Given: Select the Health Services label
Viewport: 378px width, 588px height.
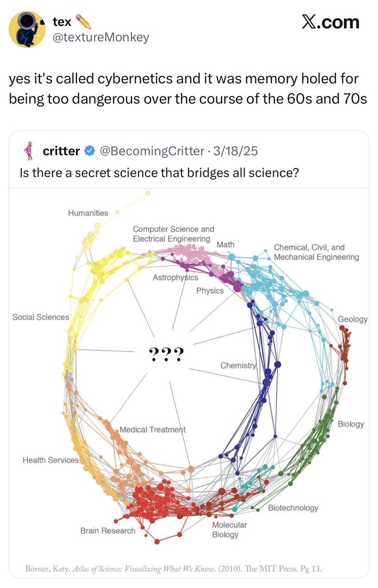Looking at the screenshot, I should [50, 460].
